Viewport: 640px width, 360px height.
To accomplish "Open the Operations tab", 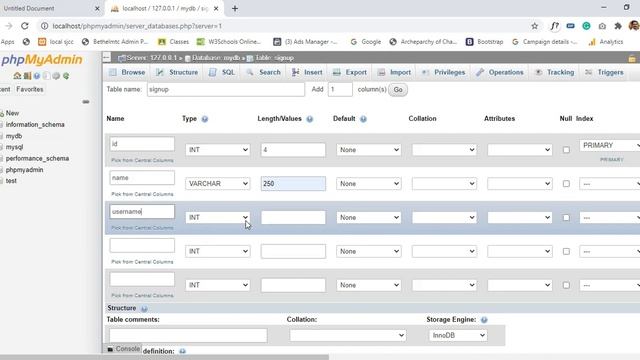I will pyautogui.click(x=500, y=72).
